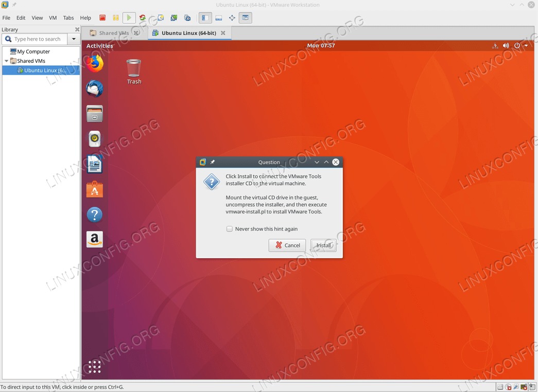This screenshot has height=392, width=538.
Task: Click Cancel in the Question dialog
Action: [x=287, y=245]
